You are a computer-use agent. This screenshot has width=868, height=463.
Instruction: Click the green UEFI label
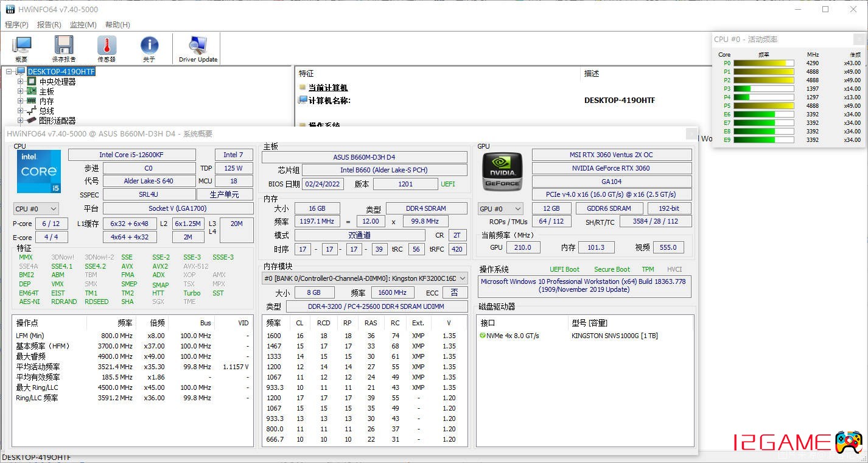point(447,184)
